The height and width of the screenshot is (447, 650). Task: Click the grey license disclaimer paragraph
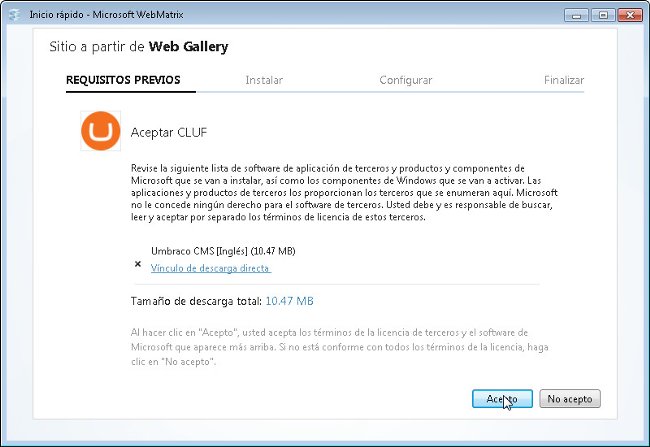tap(340, 347)
